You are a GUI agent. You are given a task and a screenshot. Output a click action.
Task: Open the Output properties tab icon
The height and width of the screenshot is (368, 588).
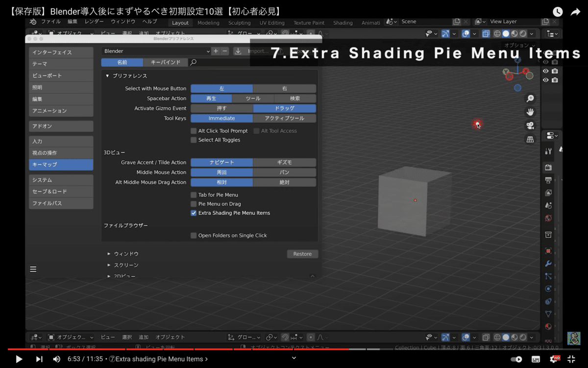[548, 180]
